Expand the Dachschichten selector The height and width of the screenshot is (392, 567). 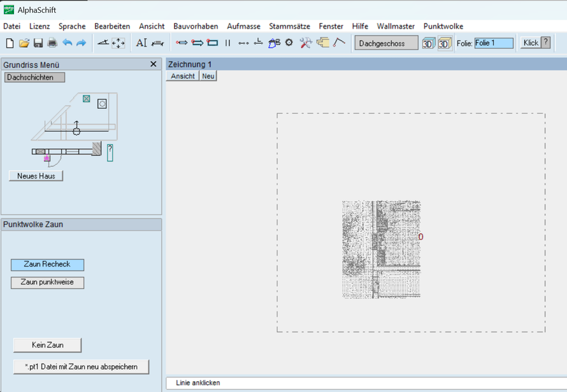34,77
